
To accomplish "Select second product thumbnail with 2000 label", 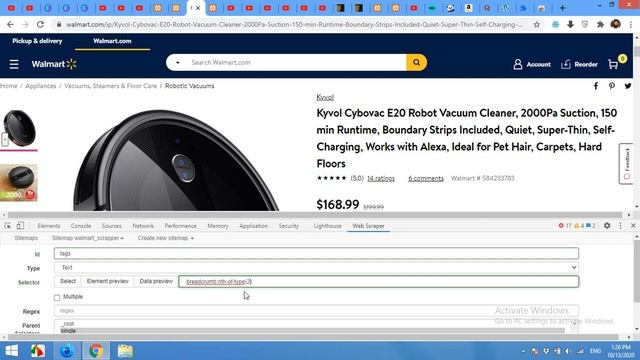I will (19, 182).
